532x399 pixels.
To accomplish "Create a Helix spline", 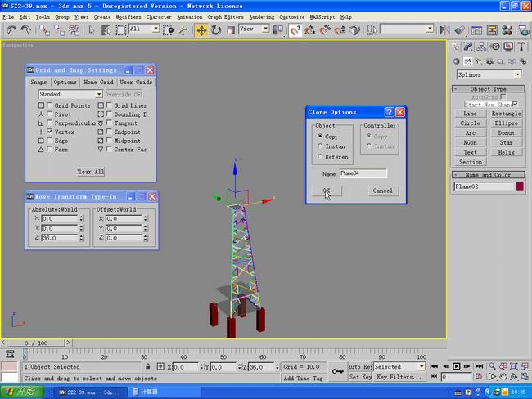I will click(x=506, y=152).
